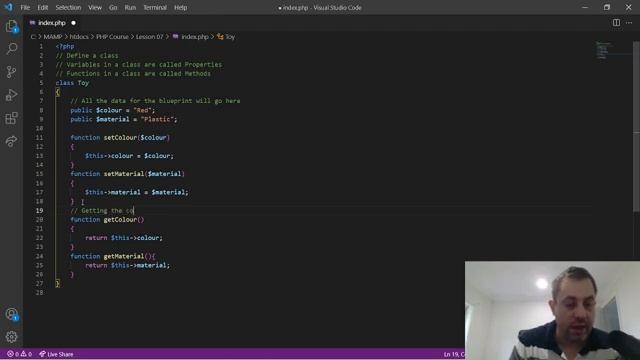
Task: Open the Search view
Action: tap(11, 49)
